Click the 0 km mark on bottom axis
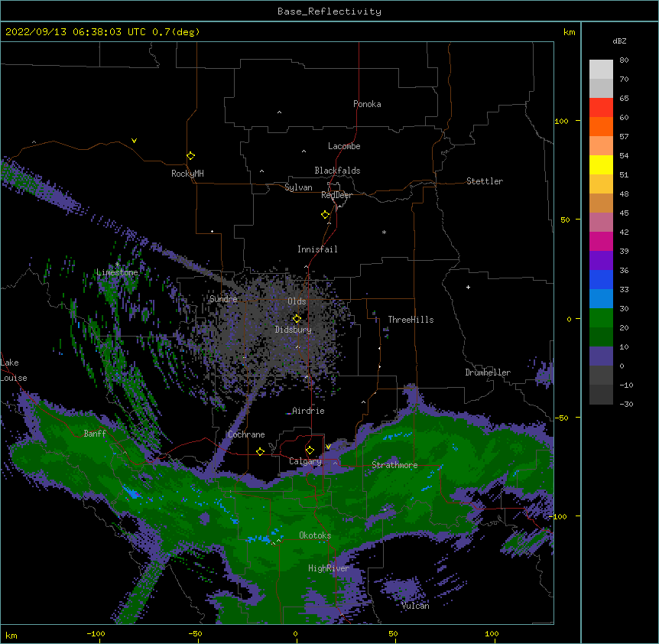Image resolution: width=659 pixels, height=644 pixels. 295,633
